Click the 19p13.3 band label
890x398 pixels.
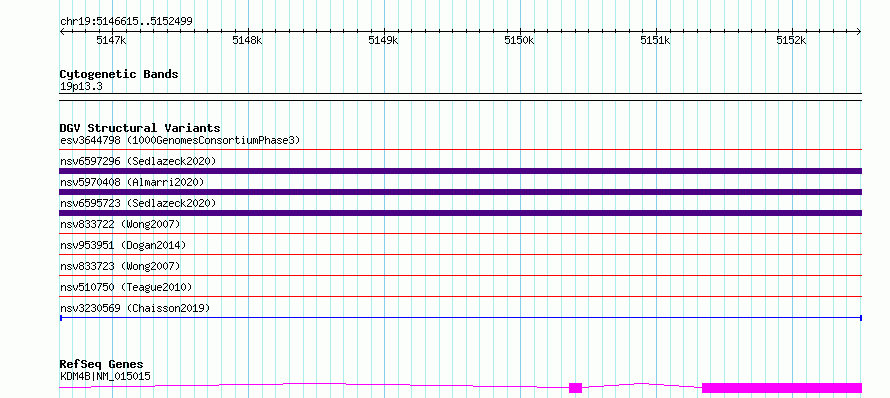81,87
